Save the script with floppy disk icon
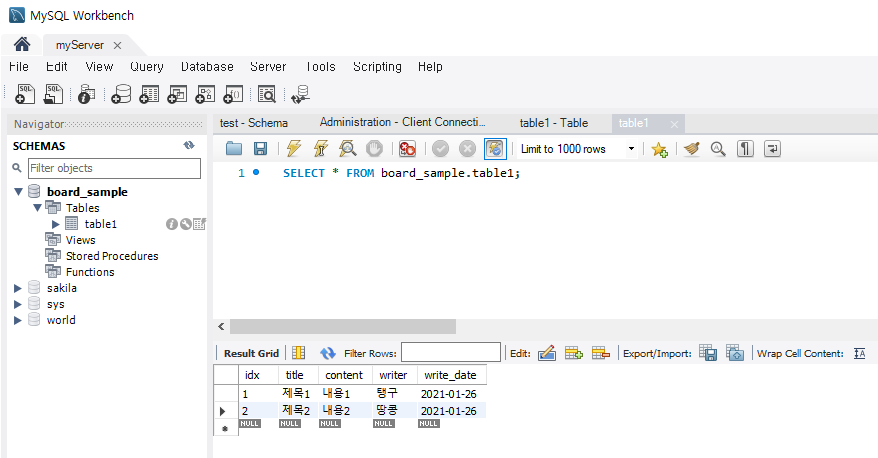 tap(260, 148)
